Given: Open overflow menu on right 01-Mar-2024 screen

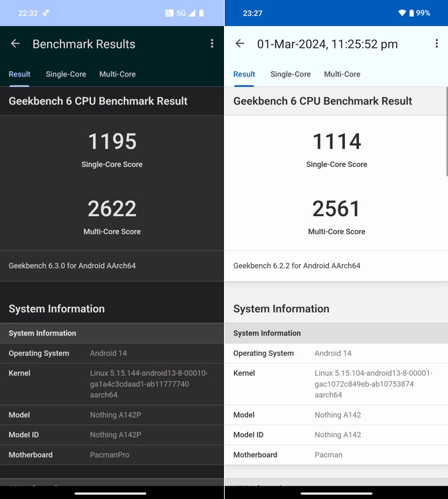Looking at the screenshot, I should (437, 44).
